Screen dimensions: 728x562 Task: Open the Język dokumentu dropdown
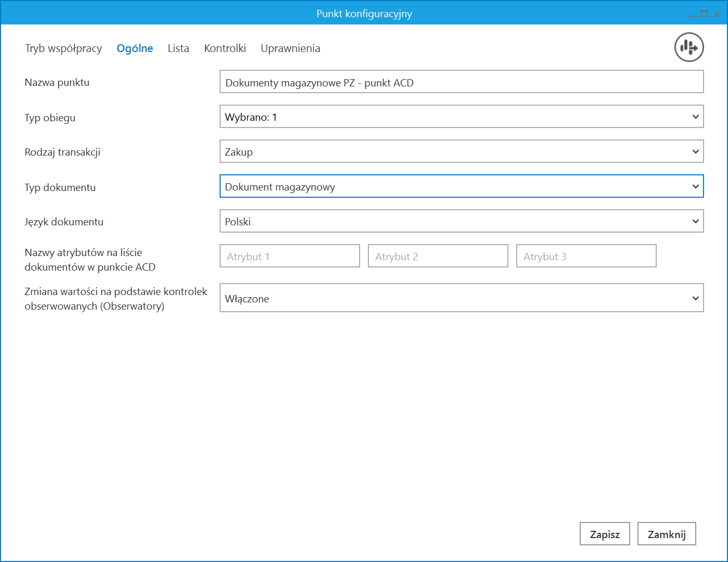[x=461, y=222]
